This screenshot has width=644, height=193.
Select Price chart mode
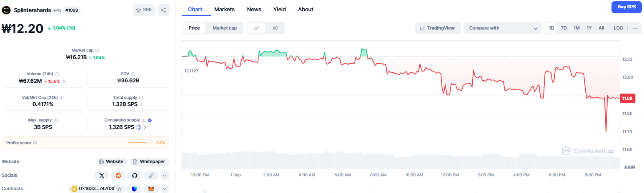194,28
